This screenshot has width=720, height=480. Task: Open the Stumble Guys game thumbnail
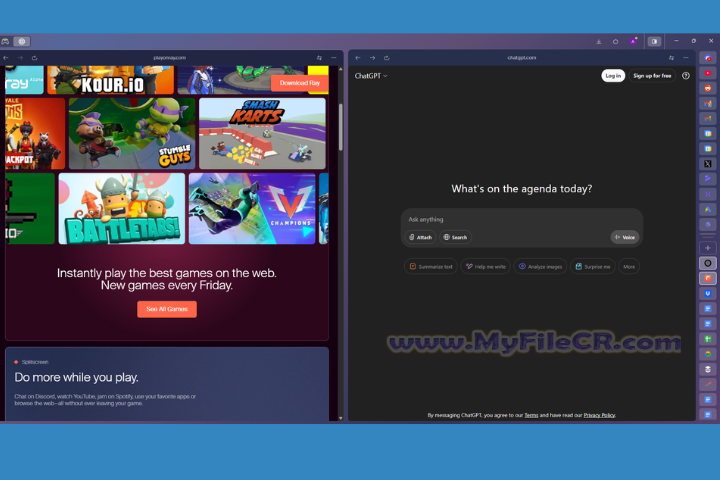[132, 134]
